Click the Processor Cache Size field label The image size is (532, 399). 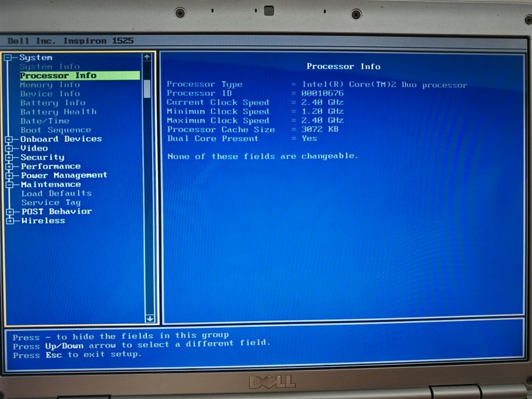click(221, 129)
